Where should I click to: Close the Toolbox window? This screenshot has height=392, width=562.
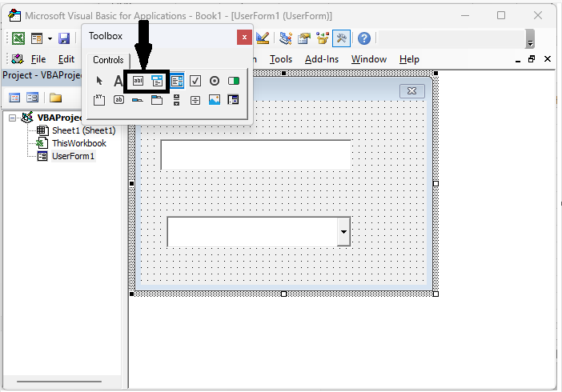coord(244,37)
